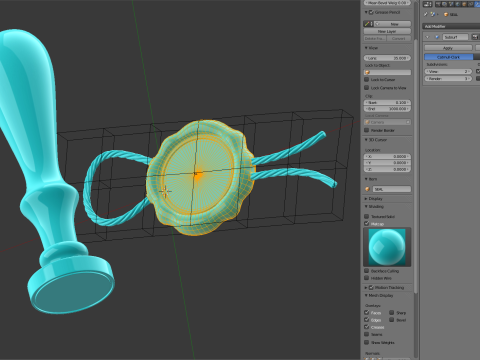Enable Lock Camera to View checkbox
480x360 pixels.
click(x=367, y=88)
